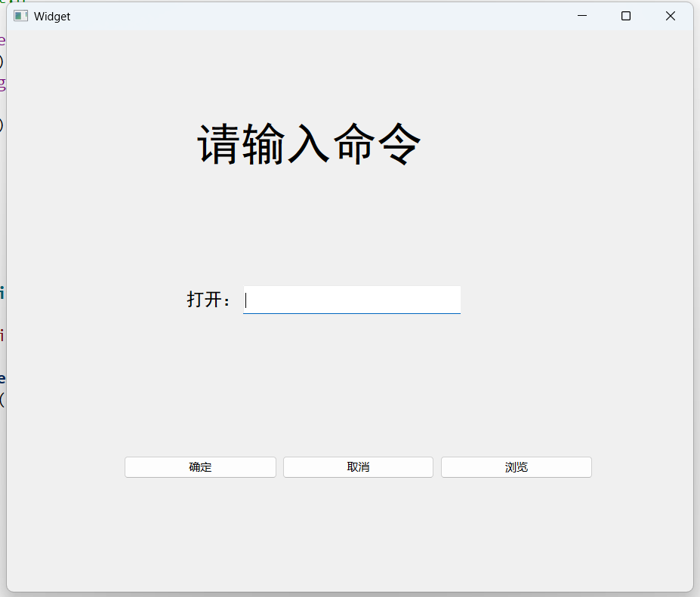The width and height of the screenshot is (700, 597).
Task: Click the 取消 cancel button
Action: point(358,467)
